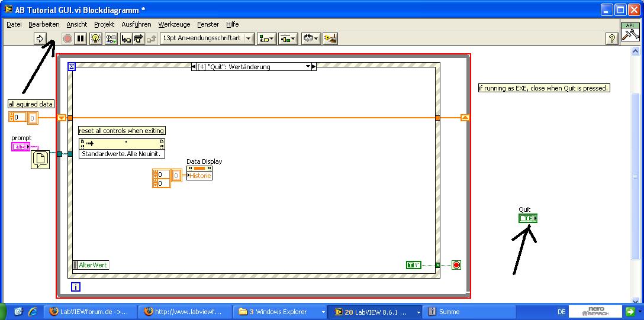
Task: Open the Ansicht menu
Action: (x=77, y=24)
